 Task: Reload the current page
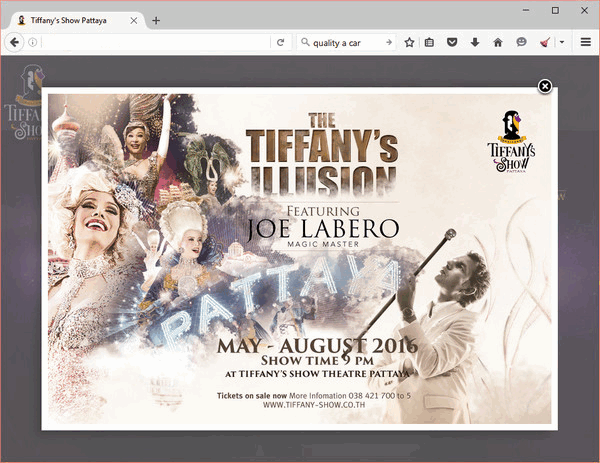[x=281, y=42]
